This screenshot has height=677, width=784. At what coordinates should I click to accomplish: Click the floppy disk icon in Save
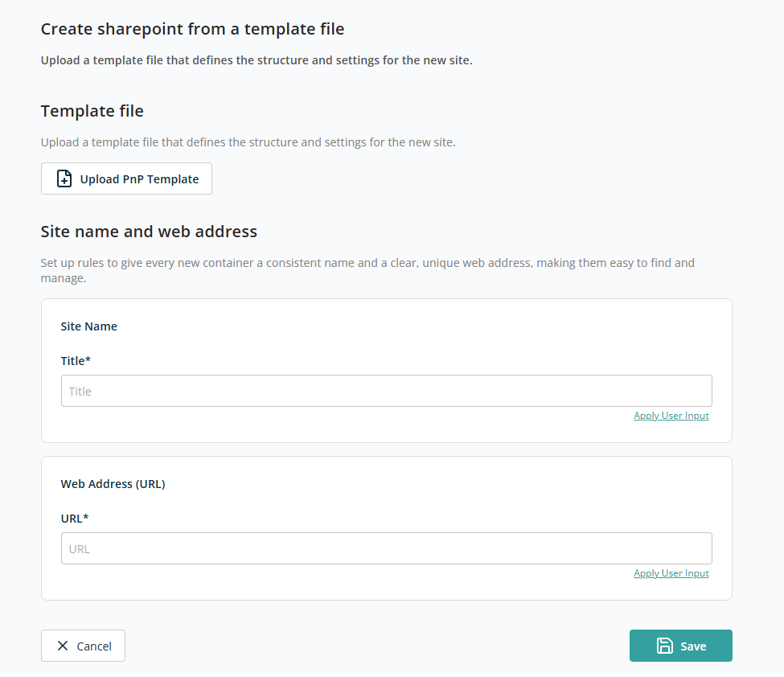pos(664,646)
